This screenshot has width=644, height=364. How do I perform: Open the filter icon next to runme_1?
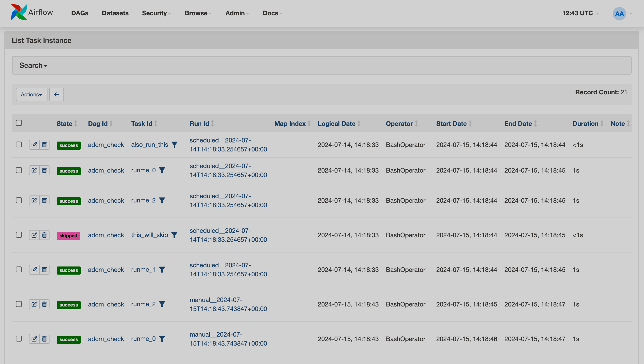click(163, 269)
